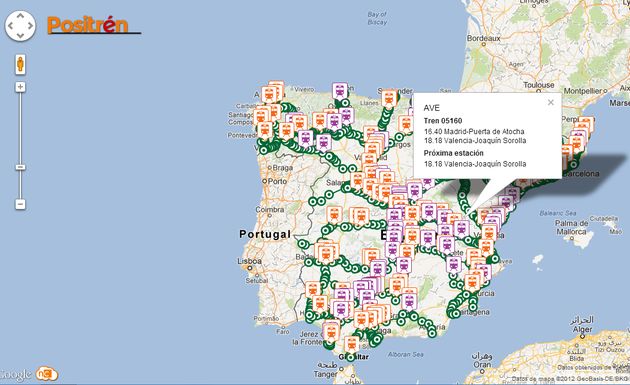Click the zoom slider handle

tap(20, 167)
